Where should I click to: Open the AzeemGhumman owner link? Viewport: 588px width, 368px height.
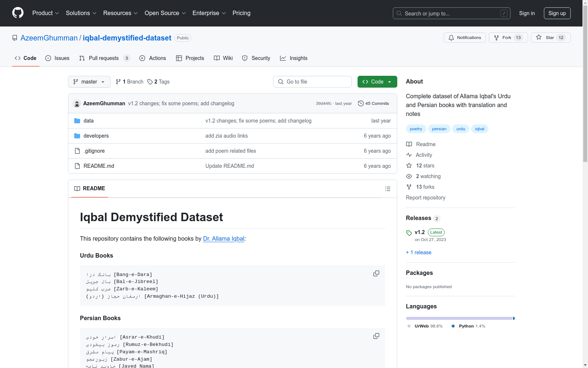point(49,38)
